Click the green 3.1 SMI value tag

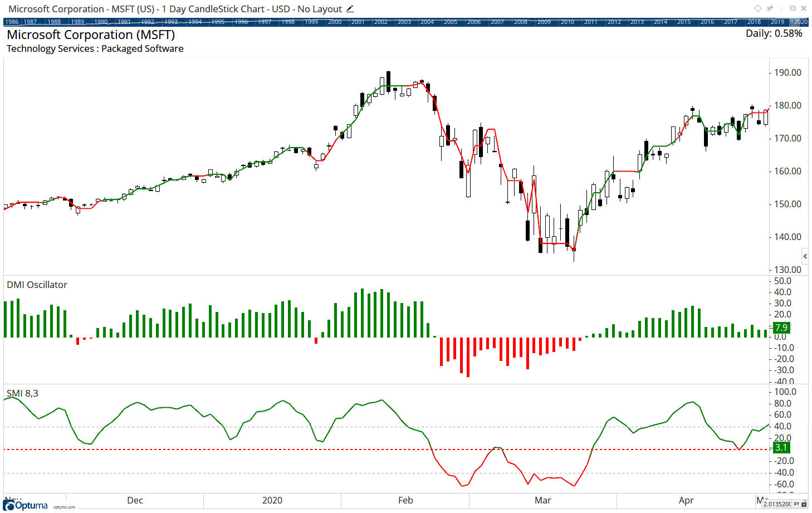click(x=781, y=447)
